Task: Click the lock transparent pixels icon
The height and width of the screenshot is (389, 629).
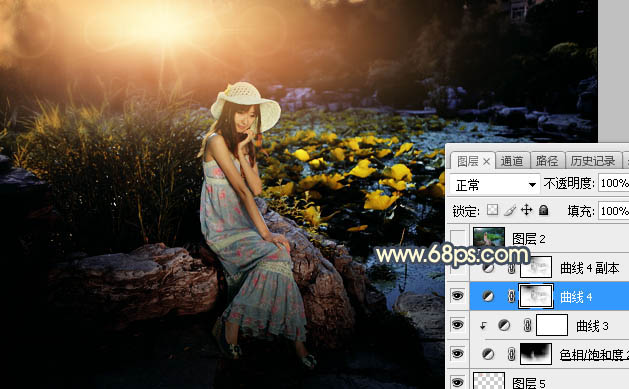Action: [492, 210]
